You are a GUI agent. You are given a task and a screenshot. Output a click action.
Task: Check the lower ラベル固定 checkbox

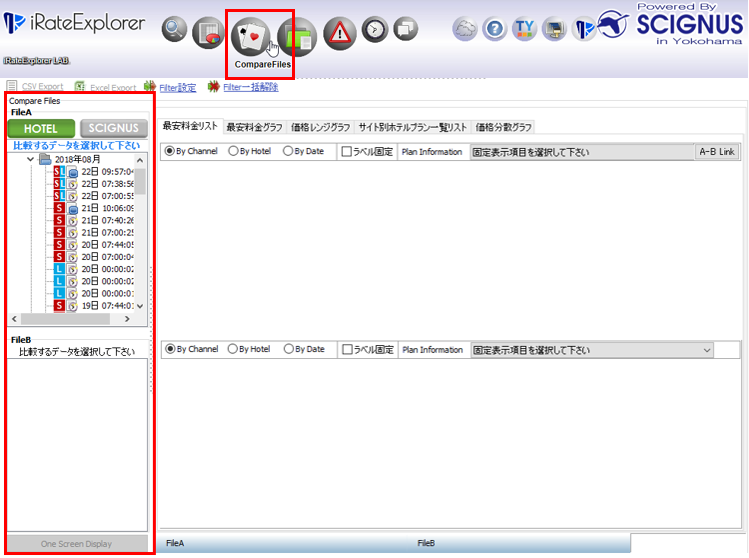[x=347, y=350]
